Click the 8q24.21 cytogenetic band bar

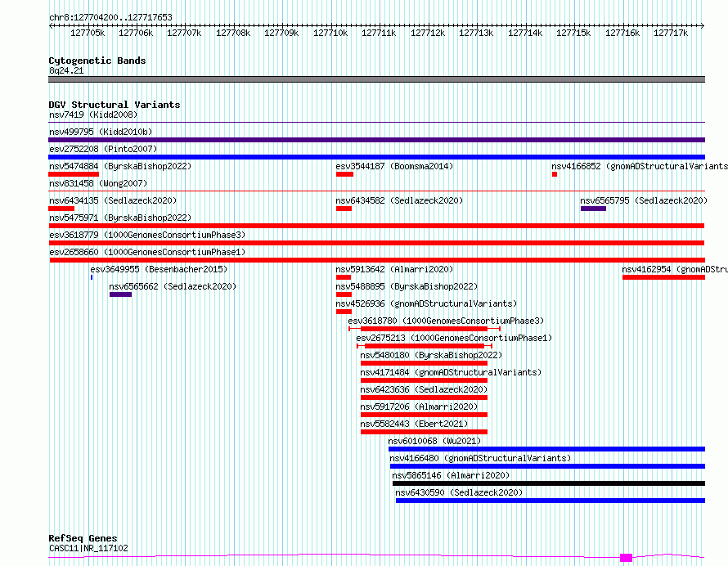(376, 79)
